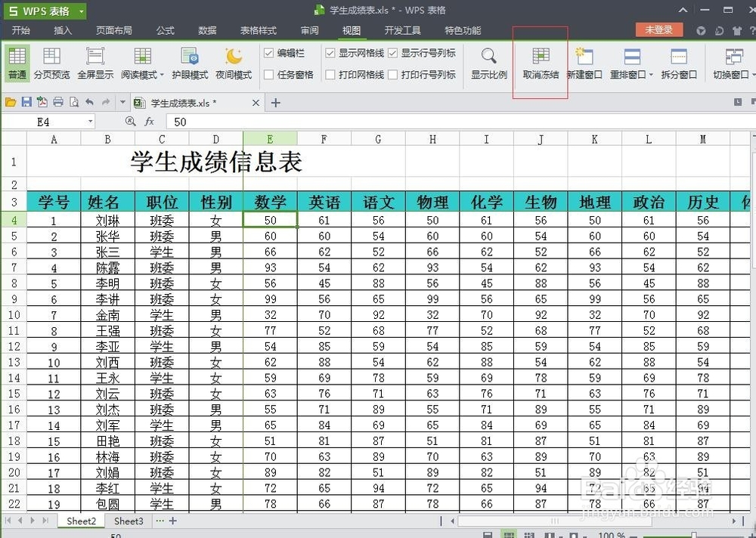Expand the 切换窗口 switch window dropdown
This screenshot has width=756, height=538.
[753, 76]
